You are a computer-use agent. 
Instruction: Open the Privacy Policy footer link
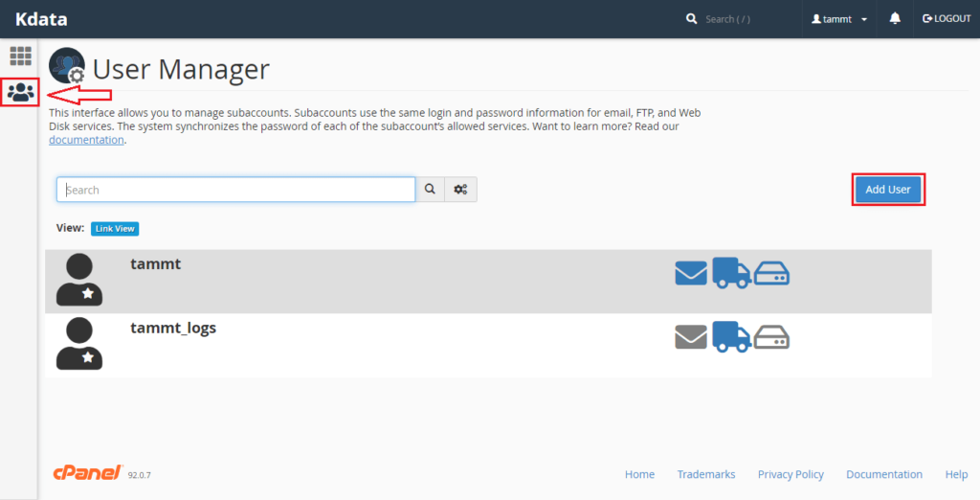[x=791, y=474]
